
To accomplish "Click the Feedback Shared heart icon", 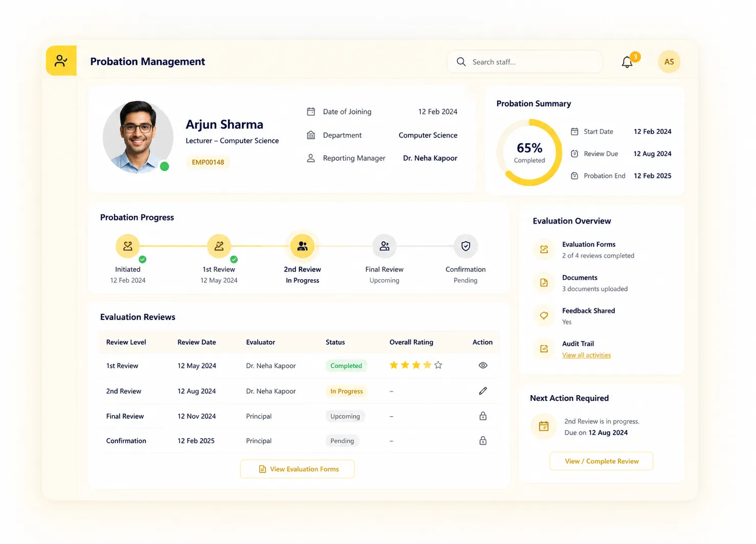I will 544,316.
